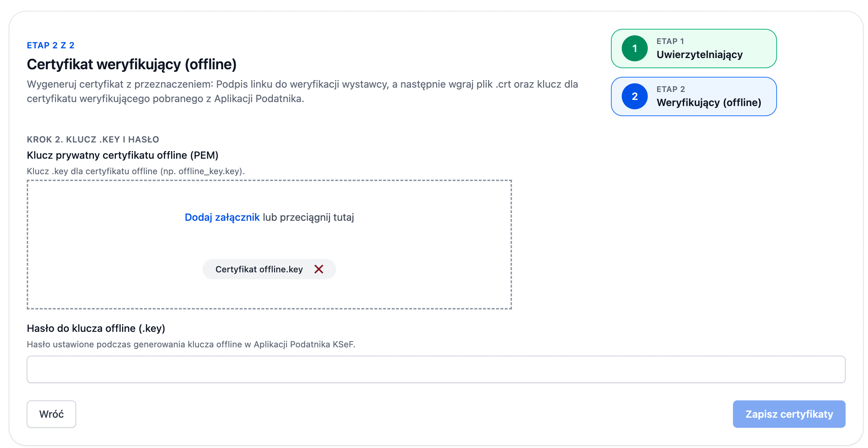The height and width of the screenshot is (448, 868).
Task: Click the Hasło do klucza offline label
Action: point(96,328)
